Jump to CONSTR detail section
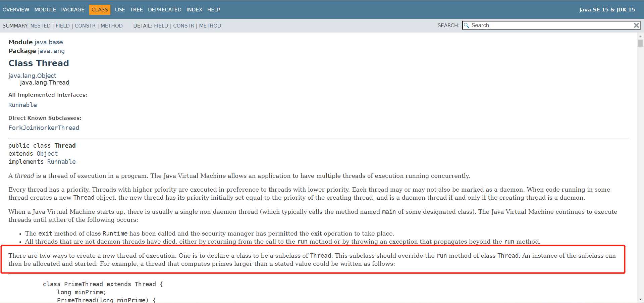The height and width of the screenshot is (303, 644). (183, 26)
